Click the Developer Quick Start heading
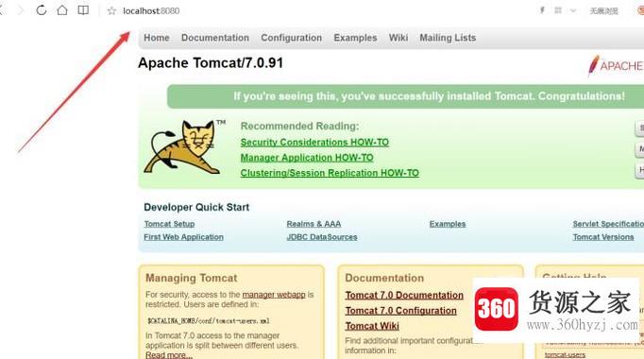The height and width of the screenshot is (359, 644). click(196, 208)
